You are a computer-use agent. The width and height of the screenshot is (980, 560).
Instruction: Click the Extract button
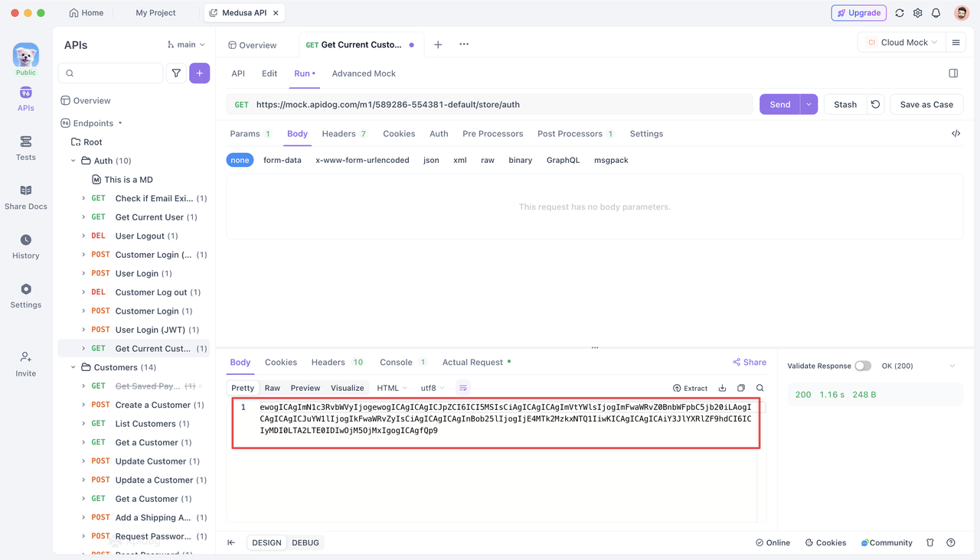[690, 388]
